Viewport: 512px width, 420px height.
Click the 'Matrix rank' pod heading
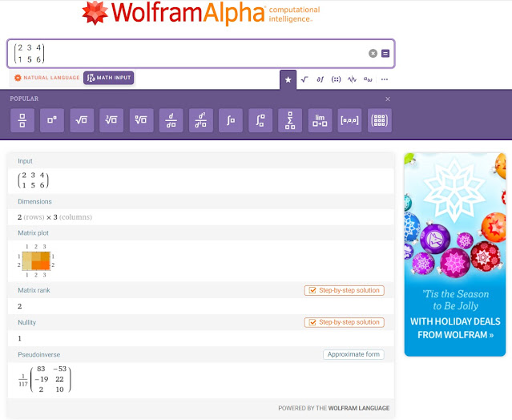point(34,290)
